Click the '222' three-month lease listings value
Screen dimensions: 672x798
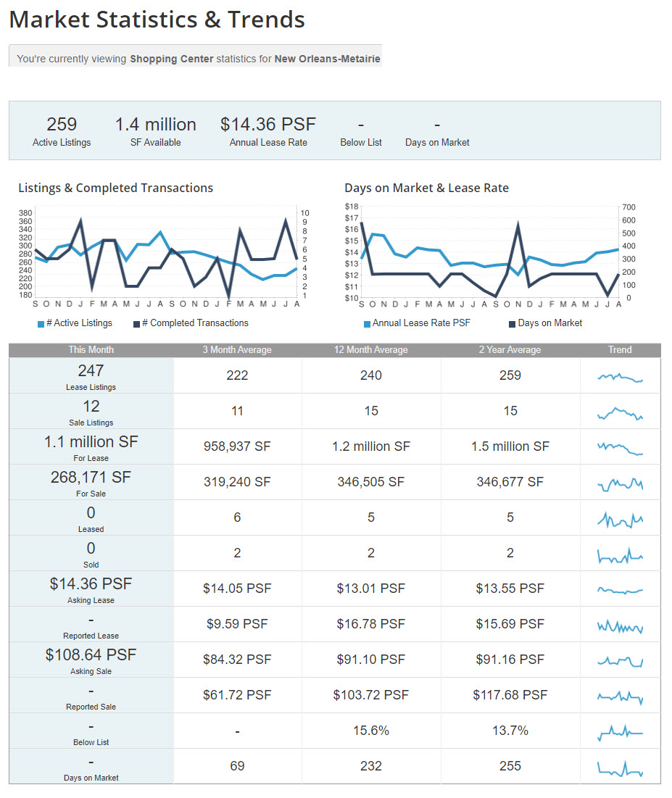[x=237, y=375]
